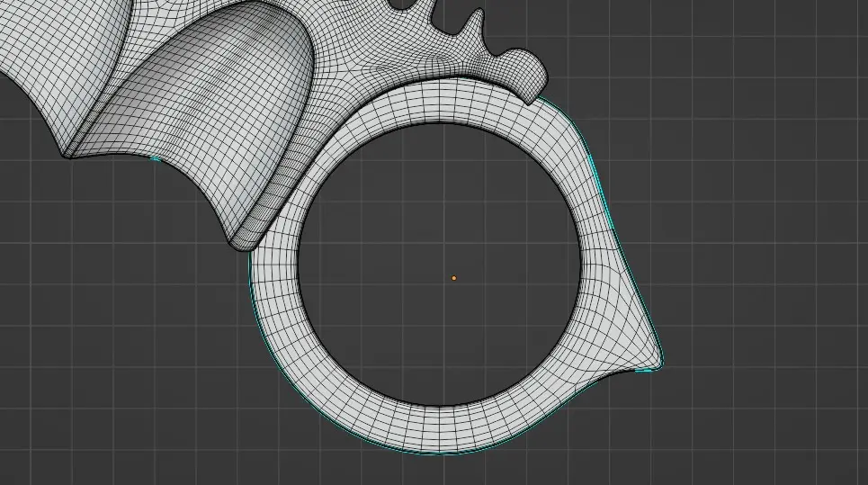Click the orange object origin dot
The width and height of the screenshot is (868, 485).
point(454,278)
